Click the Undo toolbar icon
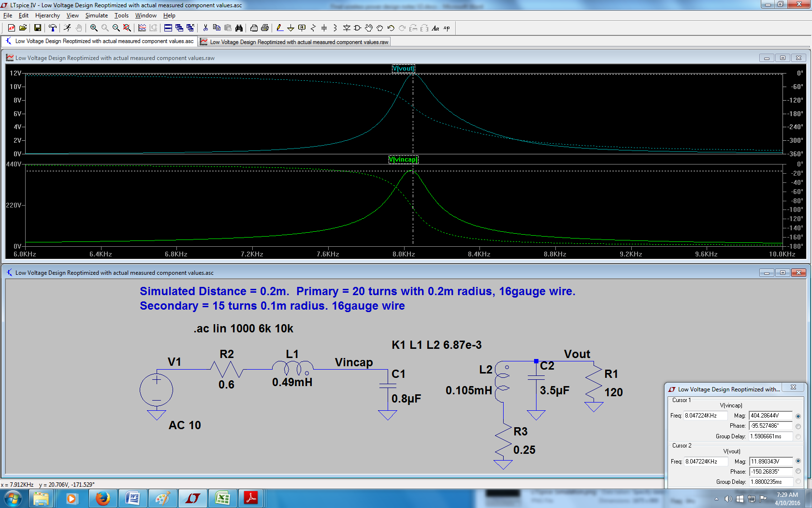 coord(391,28)
